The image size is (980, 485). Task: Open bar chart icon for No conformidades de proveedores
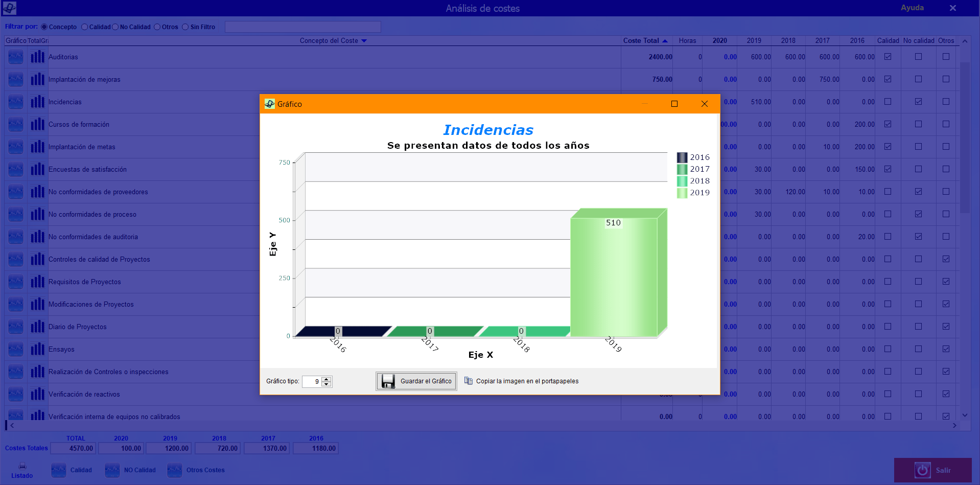click(37, 192)
